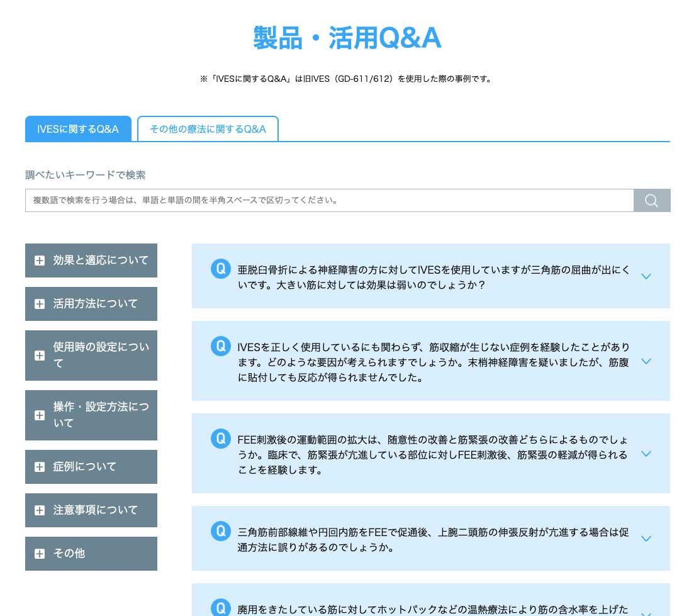Click plus icon beside 操作・設定方法について
The width and height of the screenshot is (694, 616).
40,415
